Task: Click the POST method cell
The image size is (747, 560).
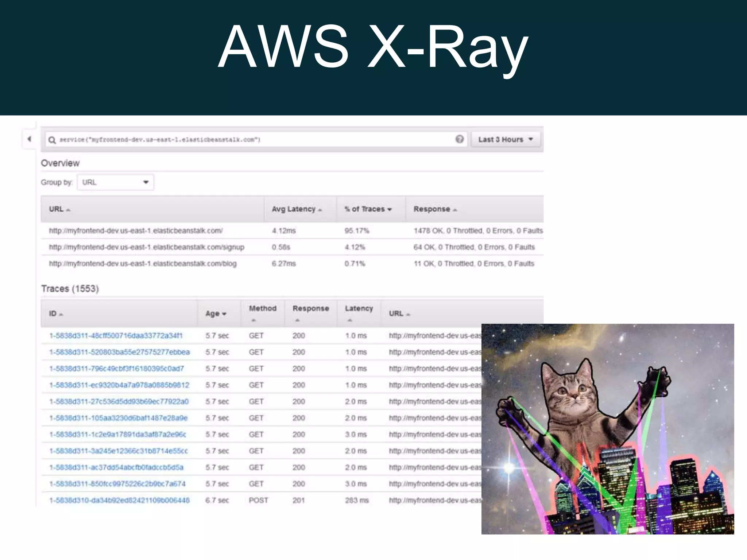Action: point(258,500)
